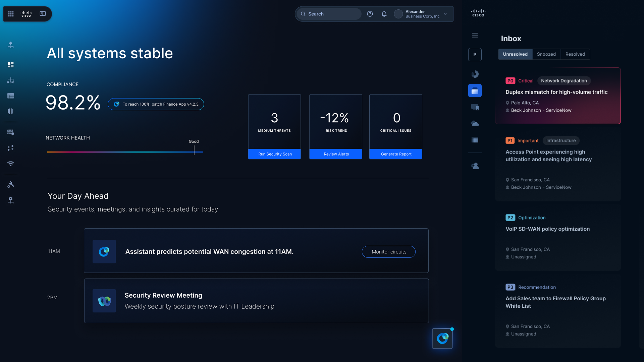
Task: Open the notifications bell
Action: tap(384, 14)
